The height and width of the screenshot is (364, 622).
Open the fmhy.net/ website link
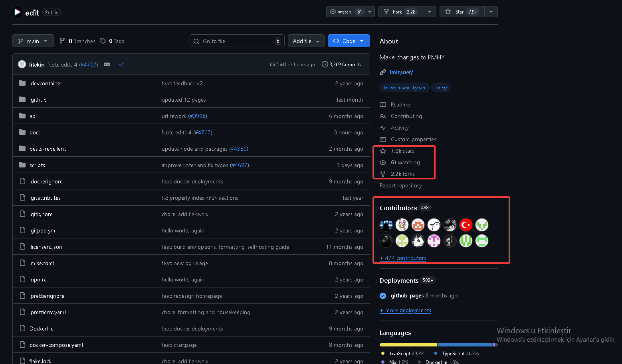tap(401, 72)
